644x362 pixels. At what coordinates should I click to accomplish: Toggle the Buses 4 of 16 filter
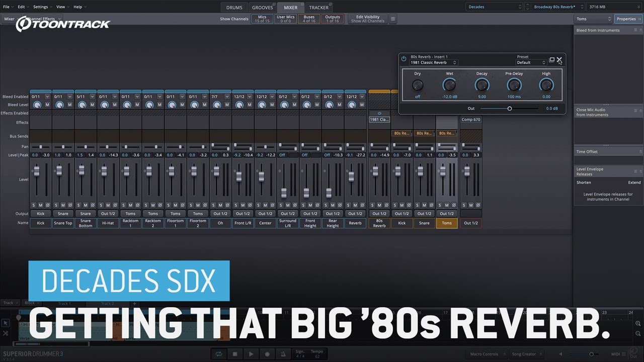click(309, 19)
